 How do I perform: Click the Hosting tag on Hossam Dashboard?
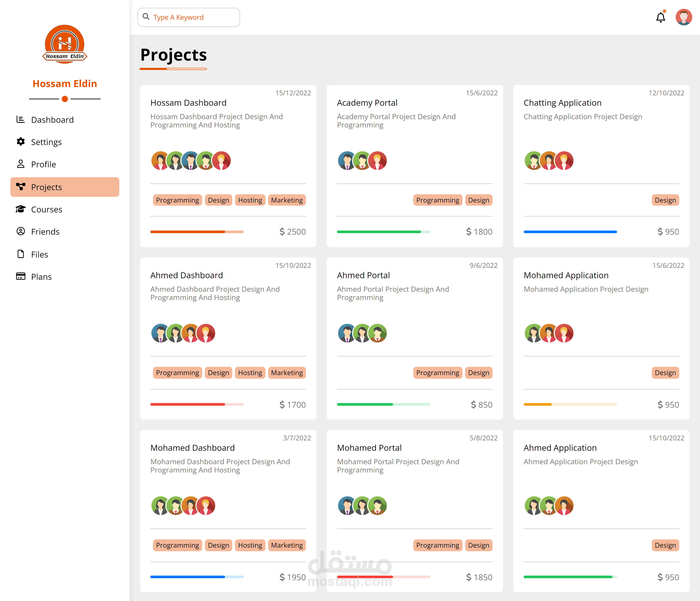coord(250,200)
